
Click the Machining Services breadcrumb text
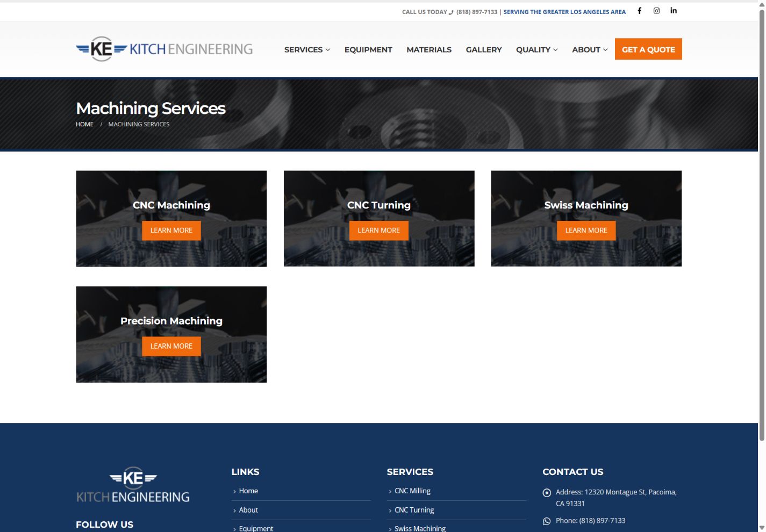(x=139, y=124)
